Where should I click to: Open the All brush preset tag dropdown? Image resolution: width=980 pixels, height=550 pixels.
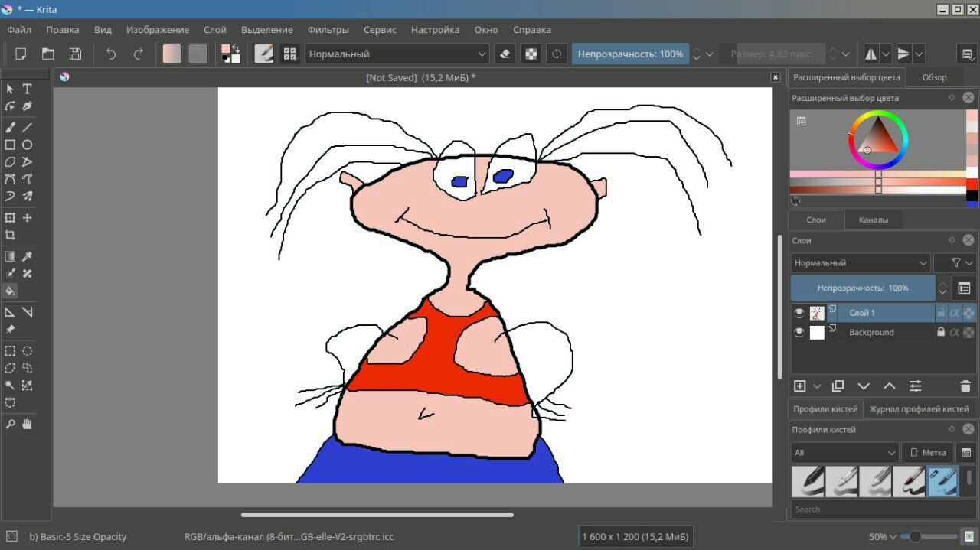pos(844,453)
